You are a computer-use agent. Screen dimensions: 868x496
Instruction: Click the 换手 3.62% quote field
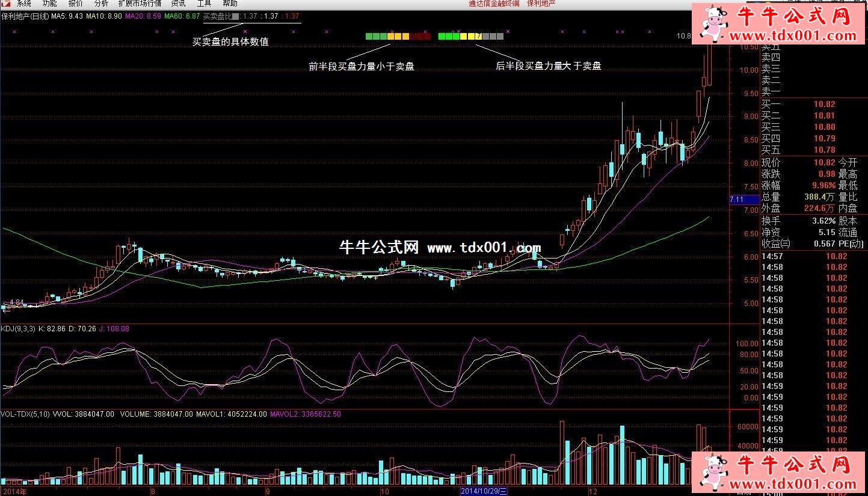coord(799,221)
